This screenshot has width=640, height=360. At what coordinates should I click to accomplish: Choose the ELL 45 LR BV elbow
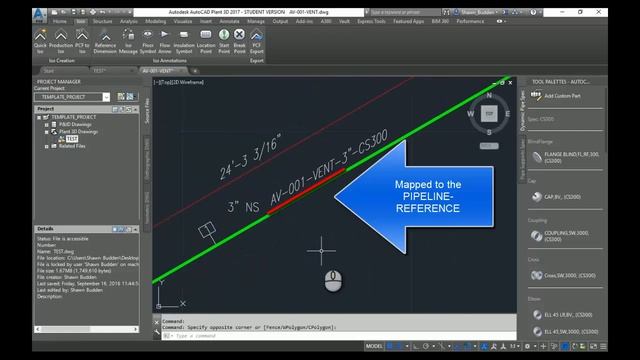pyautogui.click(x=562, y=315)
